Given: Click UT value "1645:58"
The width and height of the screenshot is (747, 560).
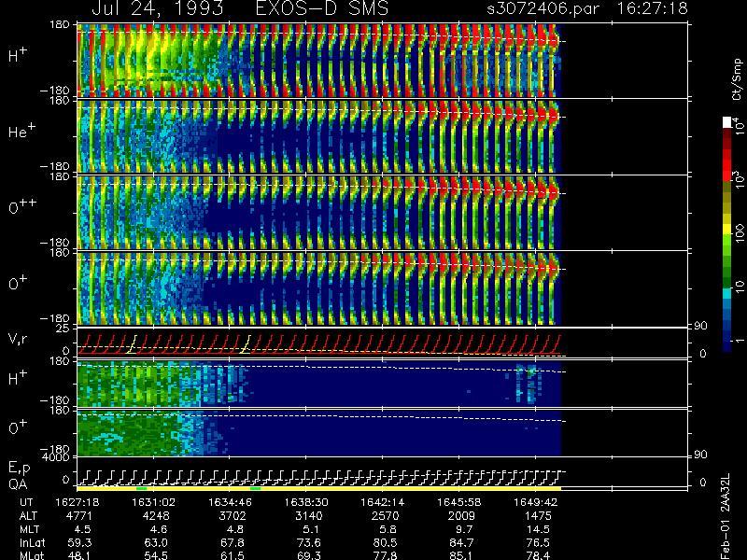Looking at the screenshot, I should coord(458,502).
